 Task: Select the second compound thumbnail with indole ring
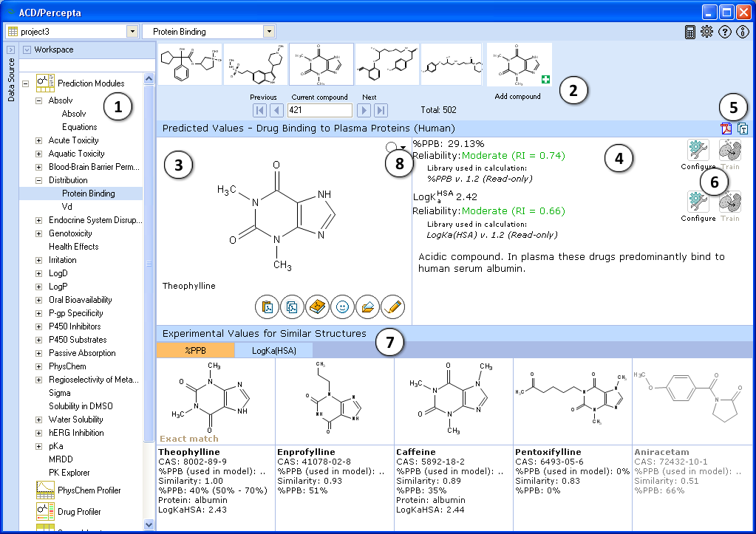256,64
